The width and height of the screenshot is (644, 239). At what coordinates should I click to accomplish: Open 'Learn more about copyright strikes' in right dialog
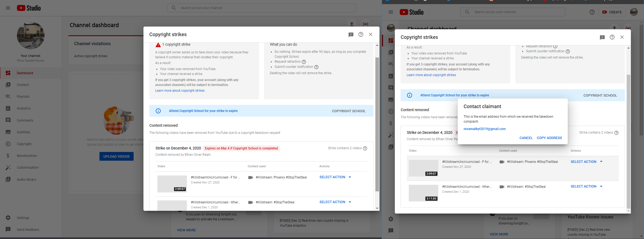pyautogui.click(x=431, y=75)
